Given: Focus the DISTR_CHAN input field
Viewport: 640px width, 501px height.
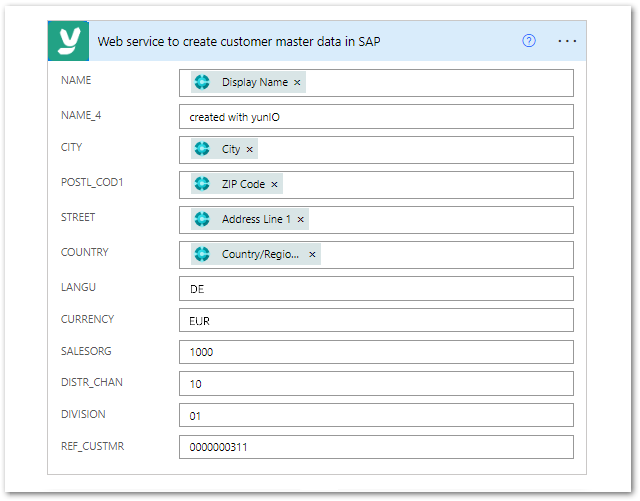Looking at the screenshot, I should [376, 383].
